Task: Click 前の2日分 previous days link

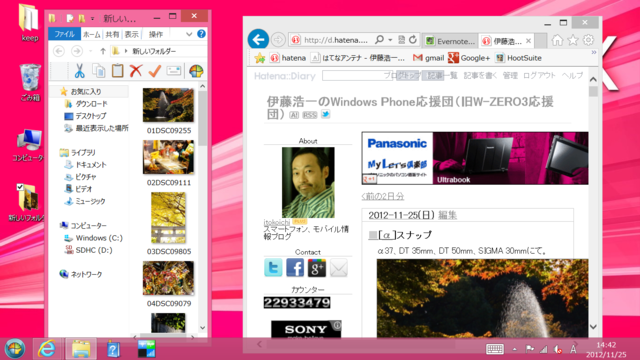Action: pos(383,196)
